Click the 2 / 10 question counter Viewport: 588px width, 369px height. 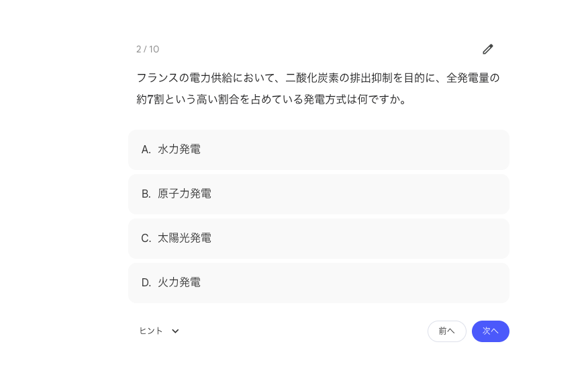pos(148,49)
